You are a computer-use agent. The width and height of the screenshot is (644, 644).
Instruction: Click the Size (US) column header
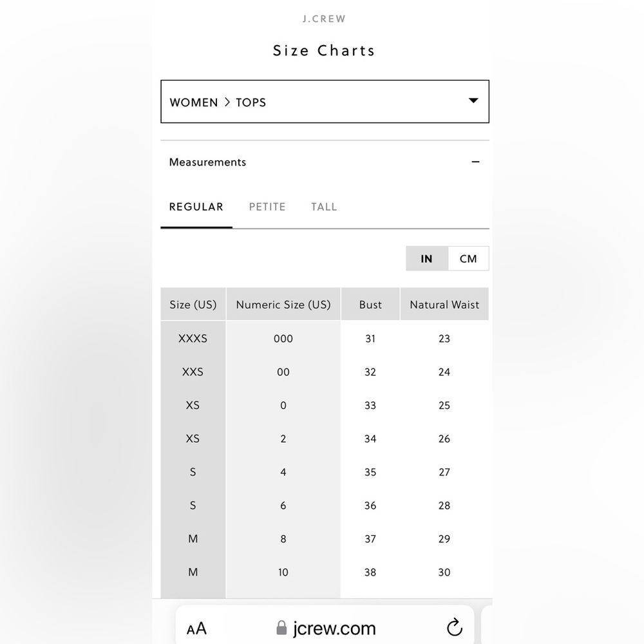coord(193,305)
